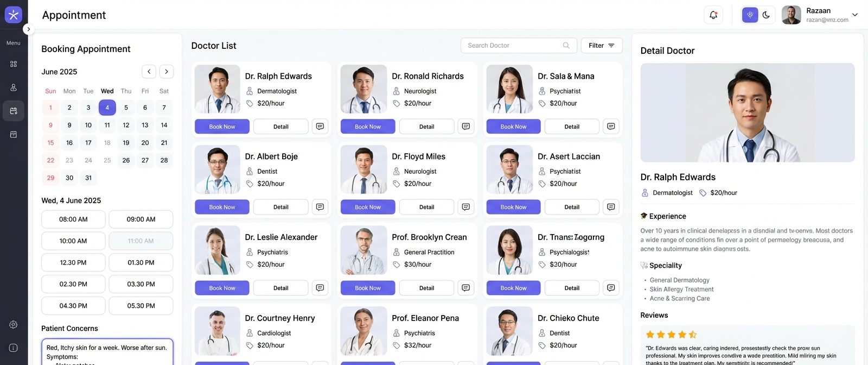
Task: Open the appointment calendar sidebar item
Action: 14,111
